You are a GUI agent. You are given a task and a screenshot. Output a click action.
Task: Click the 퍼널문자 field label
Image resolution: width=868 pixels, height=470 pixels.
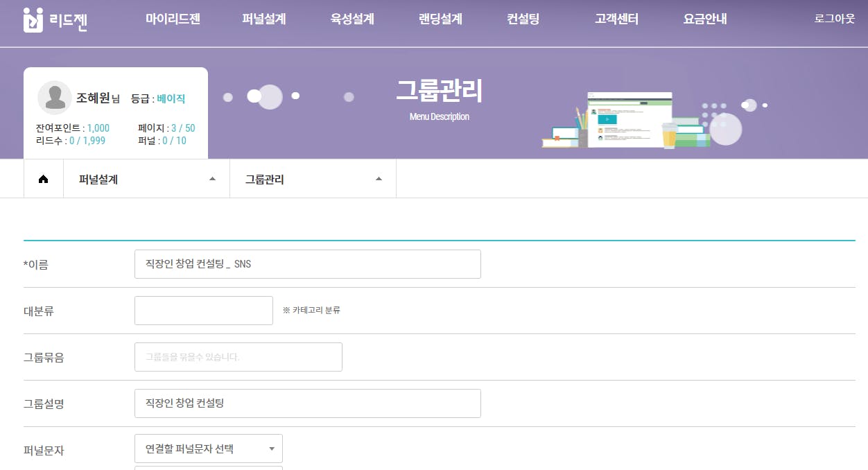(x=44, y=451)
